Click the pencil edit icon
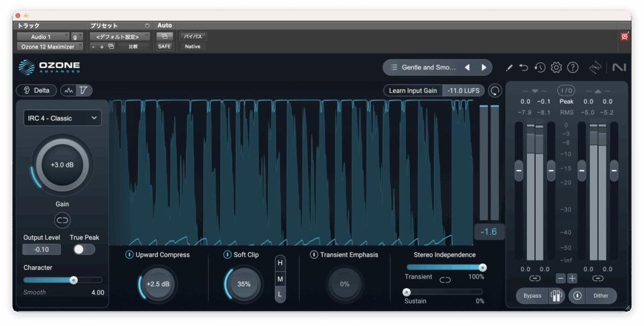 coord(509,67)
